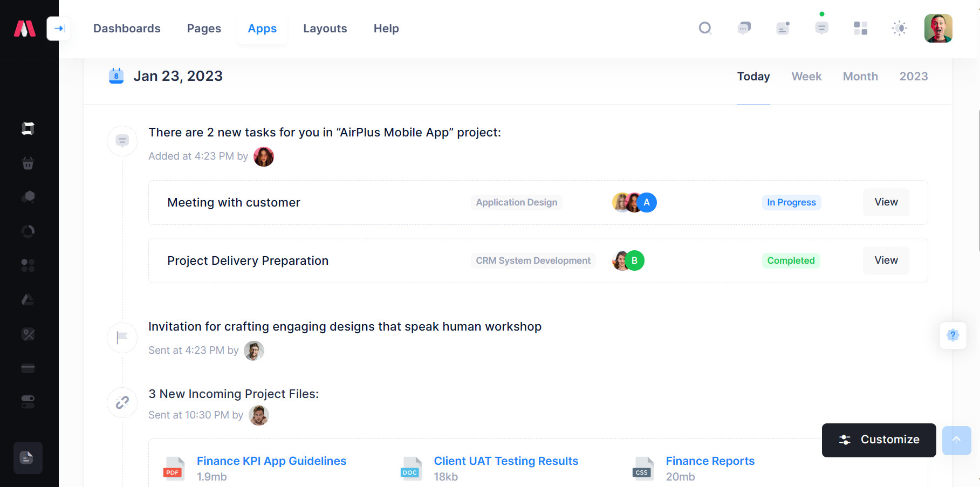Select the 2023 tab
980x487 pixels.
coord(913,77)
